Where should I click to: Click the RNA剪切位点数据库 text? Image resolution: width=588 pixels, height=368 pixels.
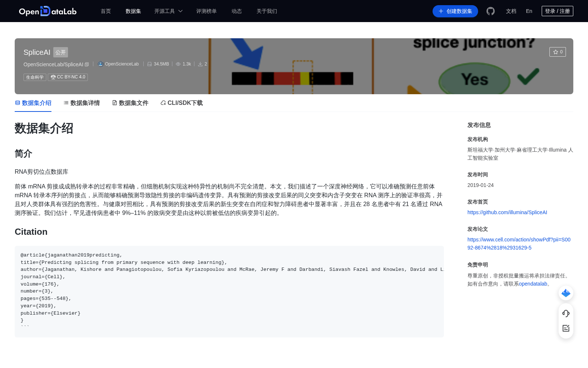(42, 172)
